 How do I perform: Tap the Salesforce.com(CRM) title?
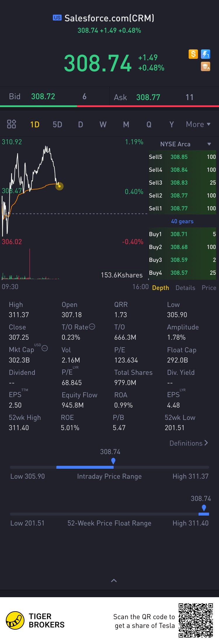109,18
